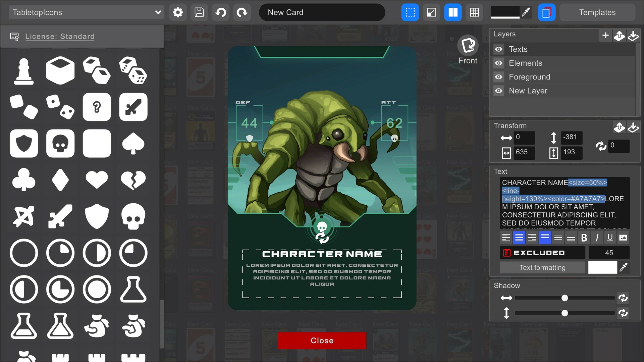
Task: Save the card with floppy icon
Action: point(199,12)
